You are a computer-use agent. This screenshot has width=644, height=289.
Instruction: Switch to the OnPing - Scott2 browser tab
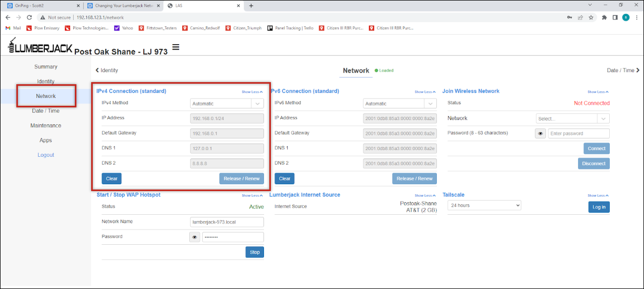pyautogui.click(x=42, y=6)
